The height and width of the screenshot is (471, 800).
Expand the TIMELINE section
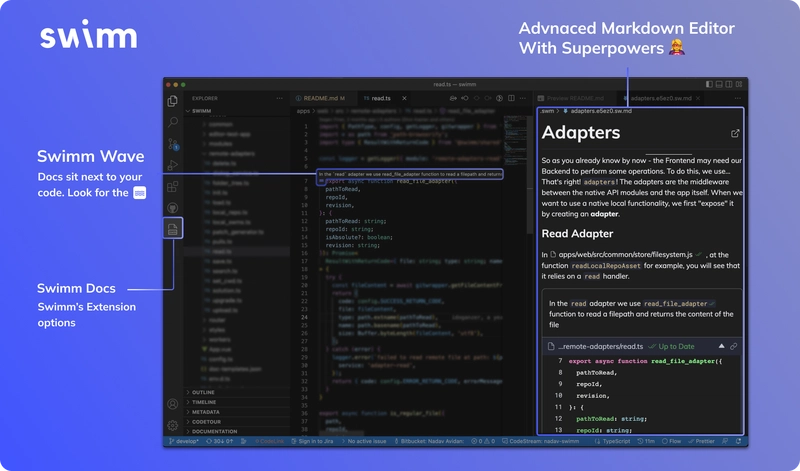[x=236, y=402]
